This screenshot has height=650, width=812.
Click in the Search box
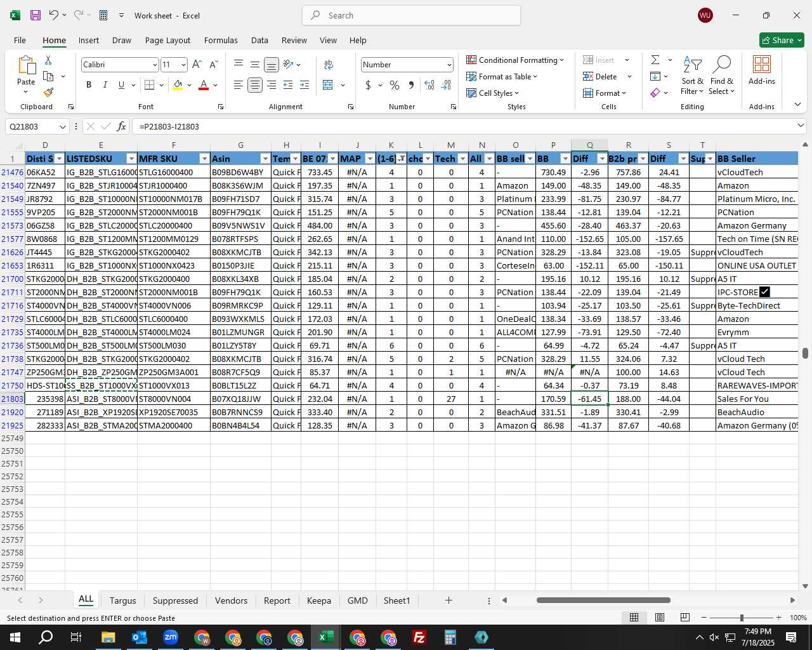pyautogui.click(x=411, y=15)
